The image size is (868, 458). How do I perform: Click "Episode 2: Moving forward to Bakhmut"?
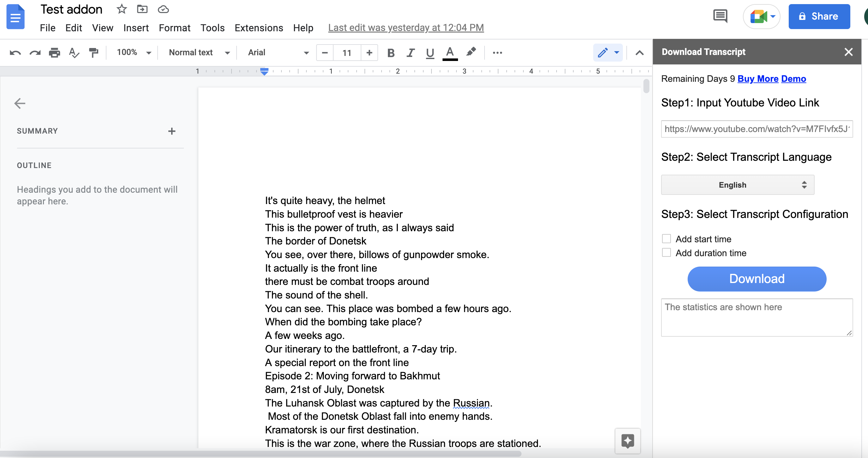pyautogui.click(x=352, y=376)
